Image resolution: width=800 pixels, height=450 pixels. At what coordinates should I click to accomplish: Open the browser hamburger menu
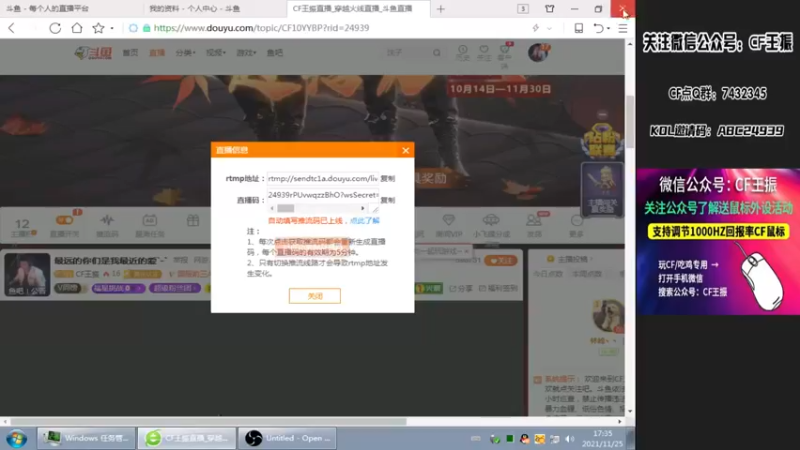[x=623, y=28]
